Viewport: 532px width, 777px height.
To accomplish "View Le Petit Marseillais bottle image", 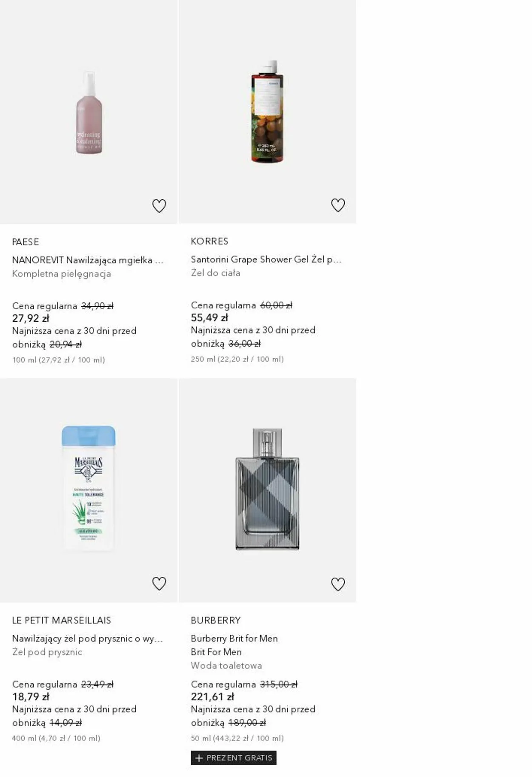I will point(89,488).
